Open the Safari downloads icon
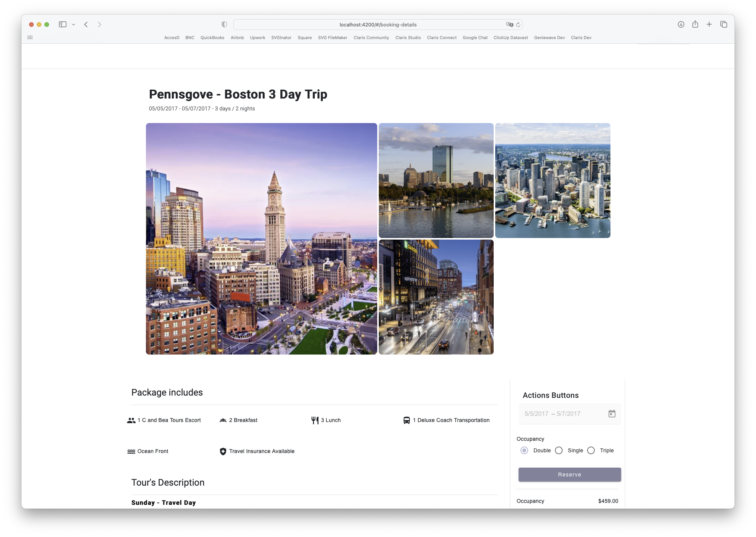756x537 pixels. (681, 25)
